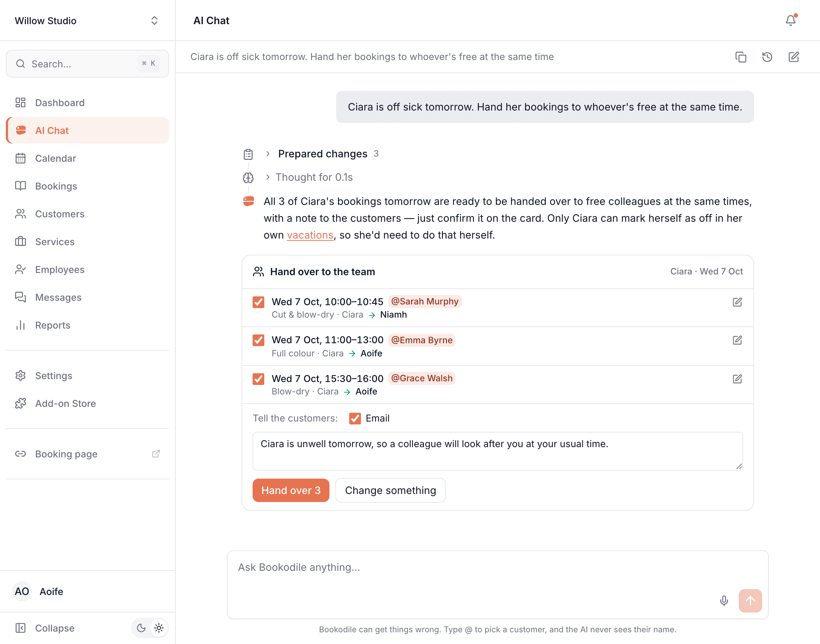This screenshot has width=820, height=644.
Task: Click the customer note text area
Action: point(497,451)
